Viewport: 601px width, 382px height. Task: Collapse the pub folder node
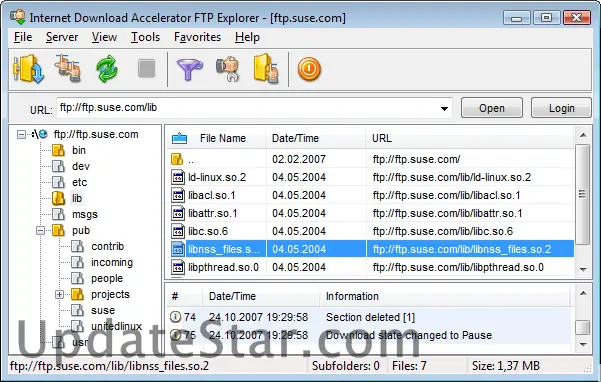[x=40, y=231]
